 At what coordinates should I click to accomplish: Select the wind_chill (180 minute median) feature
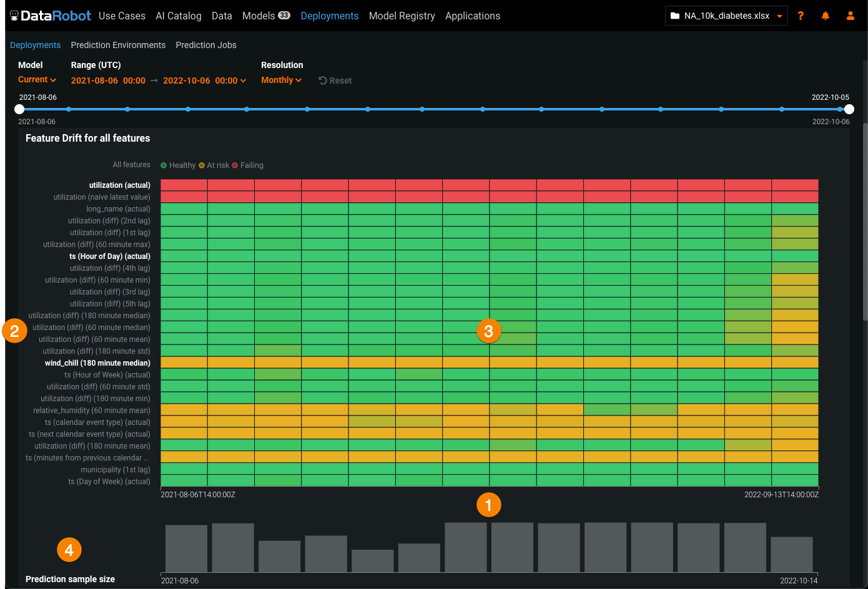[x=97, y=363]
